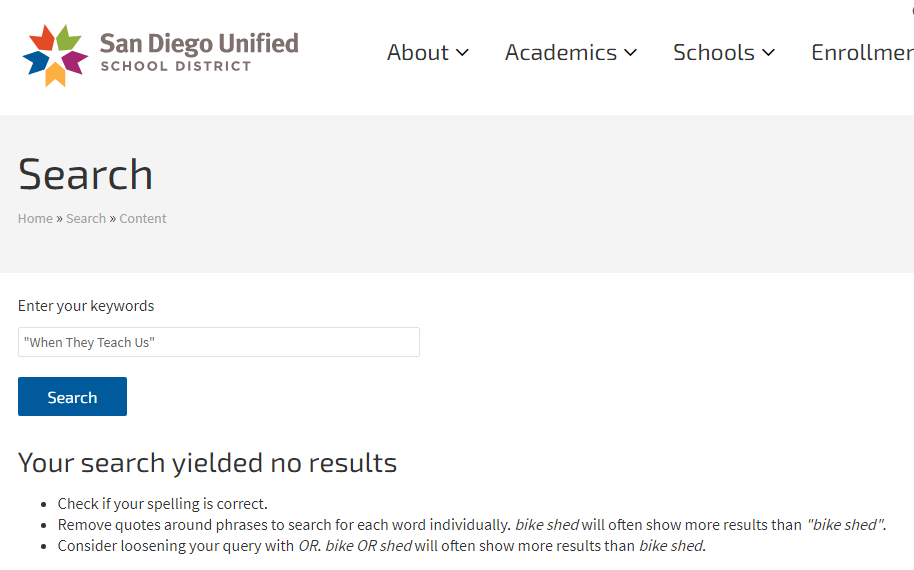Click the spelling check suggestion text
The height and width of the screenshot is (570, 914).
coord(162,504)
